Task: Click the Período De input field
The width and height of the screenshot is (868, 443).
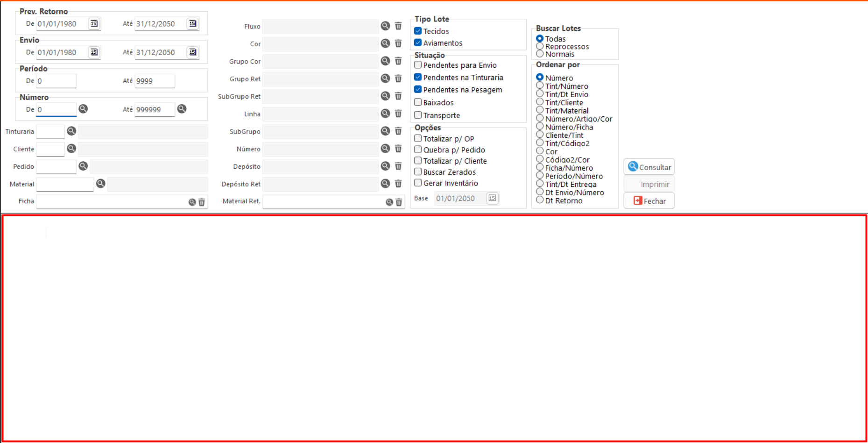Action: [56, 81]
